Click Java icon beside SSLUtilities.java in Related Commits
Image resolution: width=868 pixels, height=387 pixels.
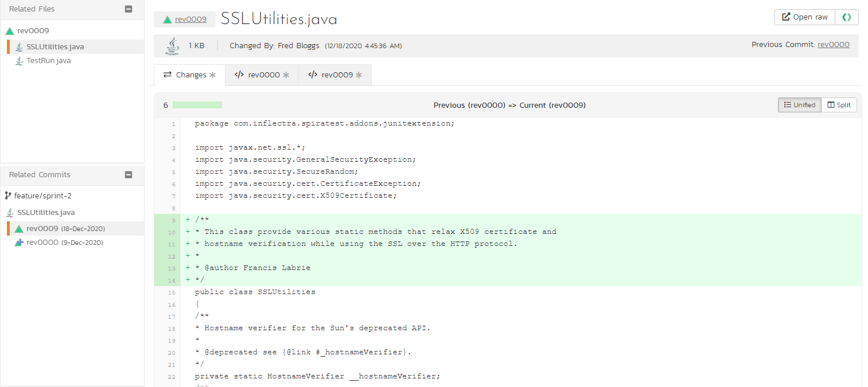click(x=10, y=213)
